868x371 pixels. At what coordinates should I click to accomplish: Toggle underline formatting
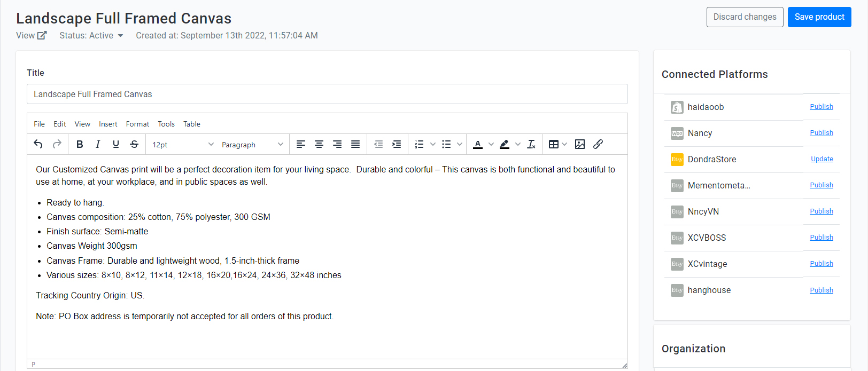coord(116,144)
